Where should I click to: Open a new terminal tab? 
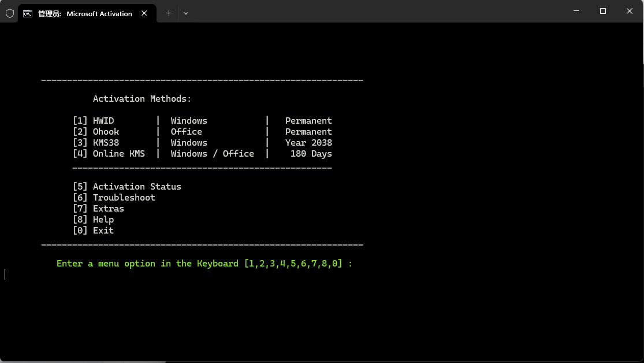coord(169,13)
